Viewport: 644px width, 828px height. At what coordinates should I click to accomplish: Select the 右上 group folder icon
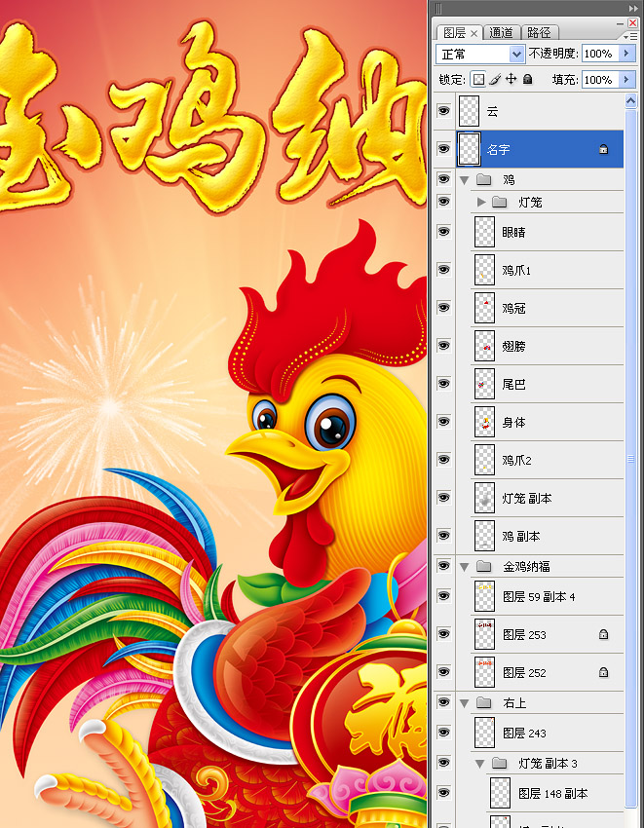pyautogui.click(x=483, y=702)
